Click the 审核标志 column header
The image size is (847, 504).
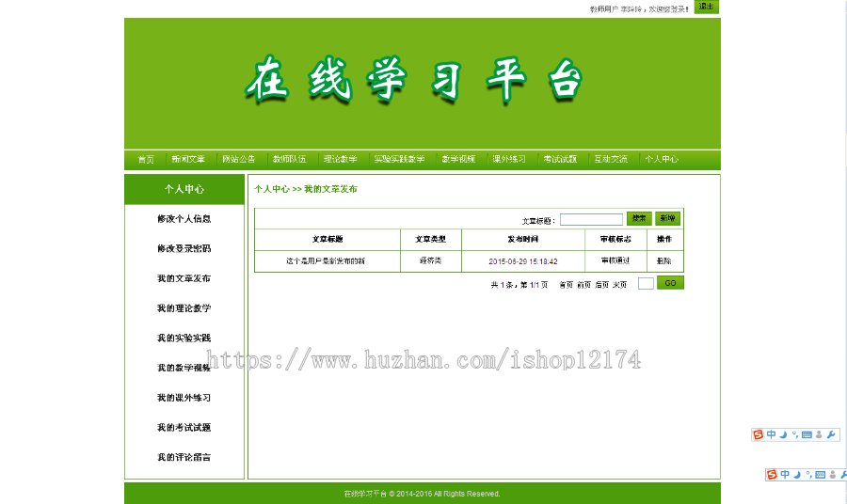click(x=615, y=239)
